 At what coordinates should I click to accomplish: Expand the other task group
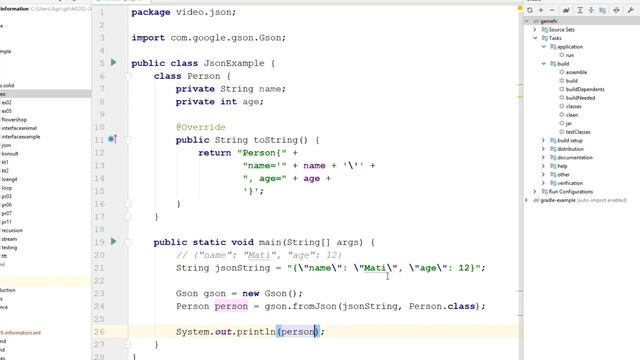[x=544, y=175]
